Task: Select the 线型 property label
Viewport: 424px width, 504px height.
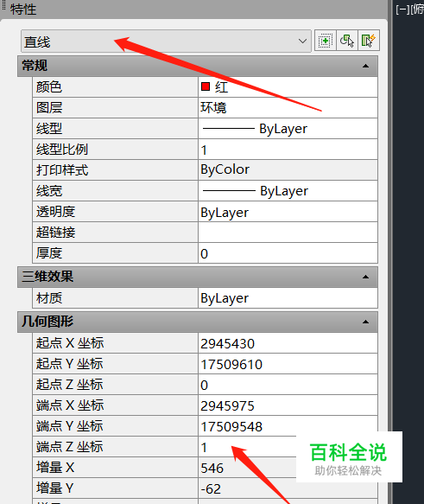Action: tap(48, 129)
